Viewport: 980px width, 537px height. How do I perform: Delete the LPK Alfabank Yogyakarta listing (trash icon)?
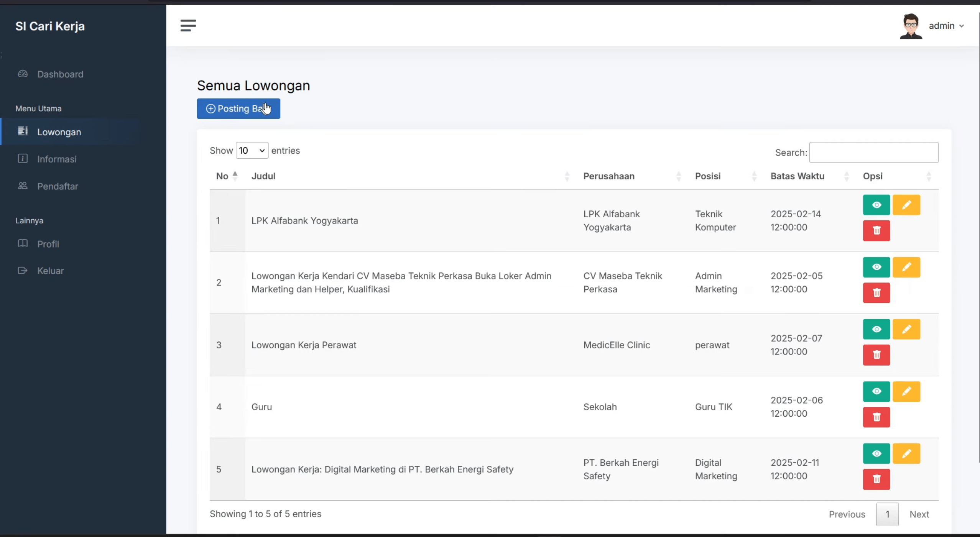(x=876, y=231)
